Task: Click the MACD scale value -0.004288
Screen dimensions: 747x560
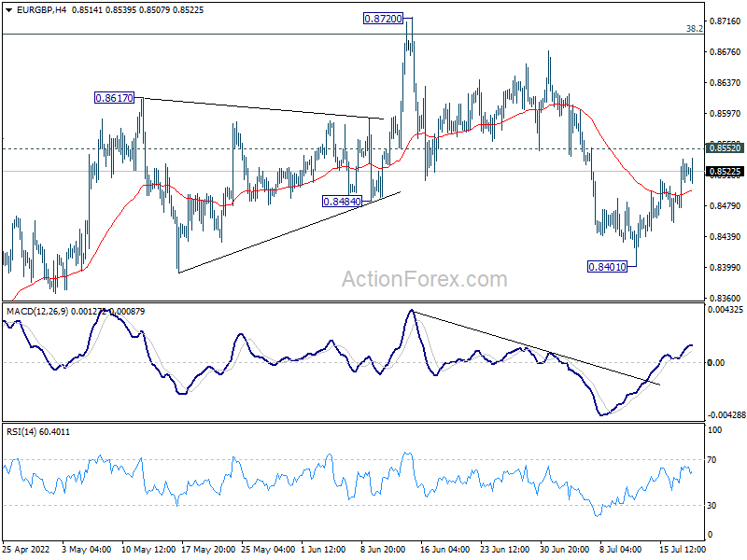Action: point(726,414)
